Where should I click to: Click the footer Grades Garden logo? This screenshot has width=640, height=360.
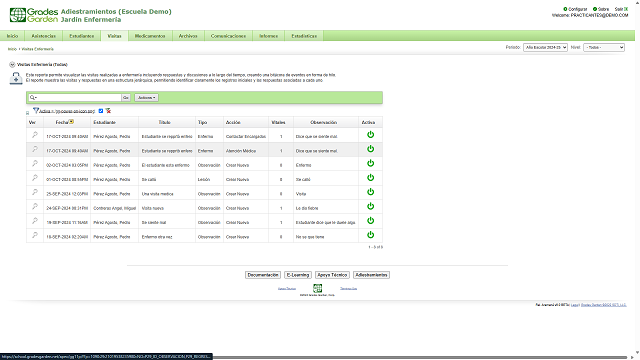click(317, 289)
